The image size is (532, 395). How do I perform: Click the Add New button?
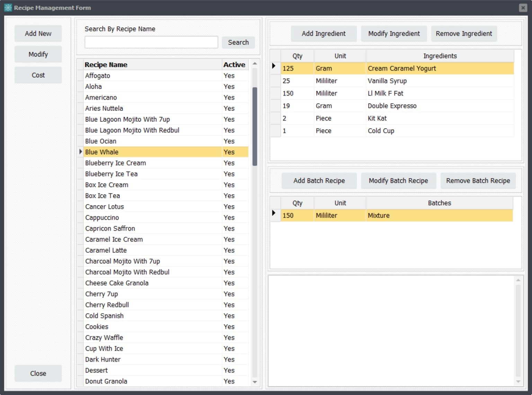[x=38, y=33]
